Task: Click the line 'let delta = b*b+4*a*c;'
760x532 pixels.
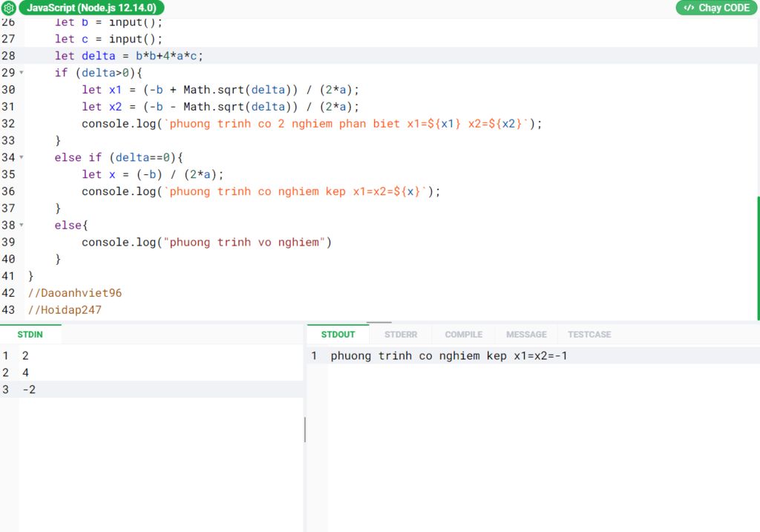Action: coord(129,56)
